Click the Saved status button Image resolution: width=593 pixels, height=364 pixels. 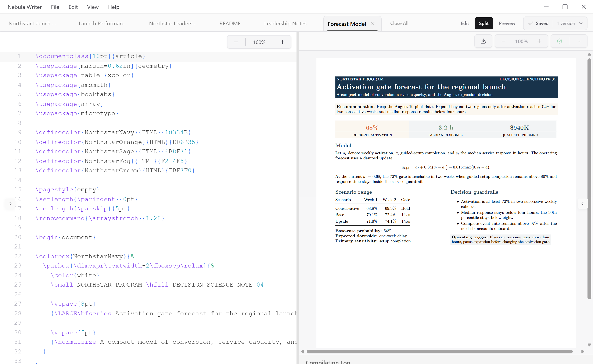pyautogui.click(x=538, y=23)
